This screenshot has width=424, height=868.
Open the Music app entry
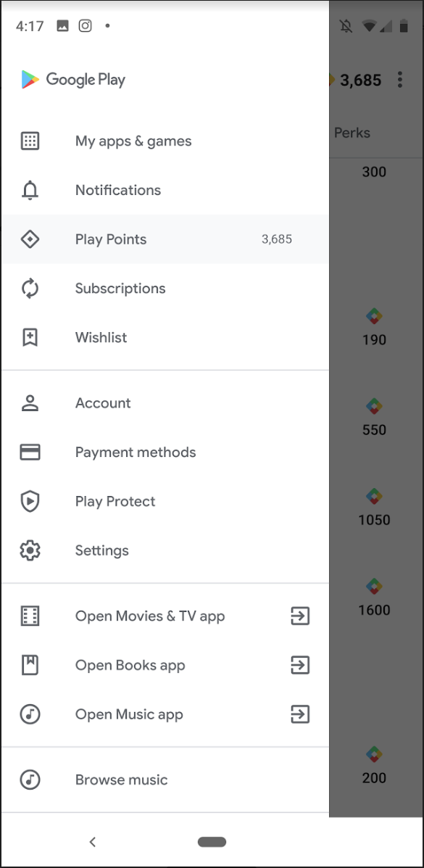point(129,714)
